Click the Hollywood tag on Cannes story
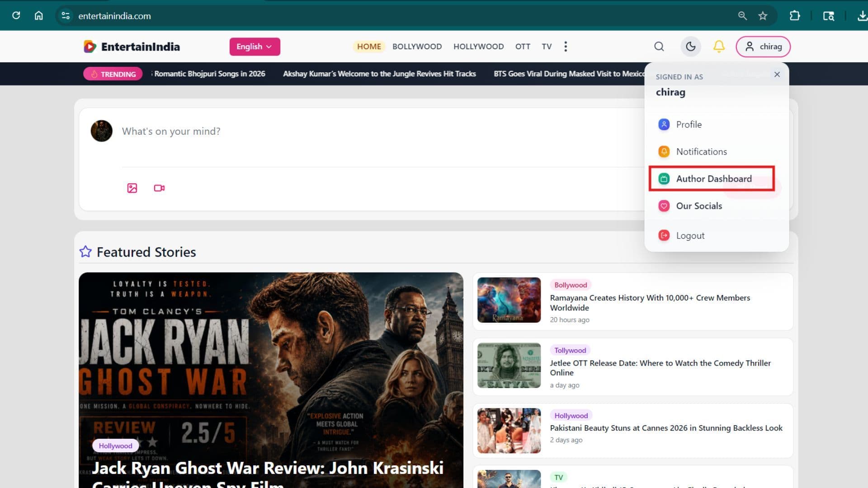868x488 pixels. point(571,416)
